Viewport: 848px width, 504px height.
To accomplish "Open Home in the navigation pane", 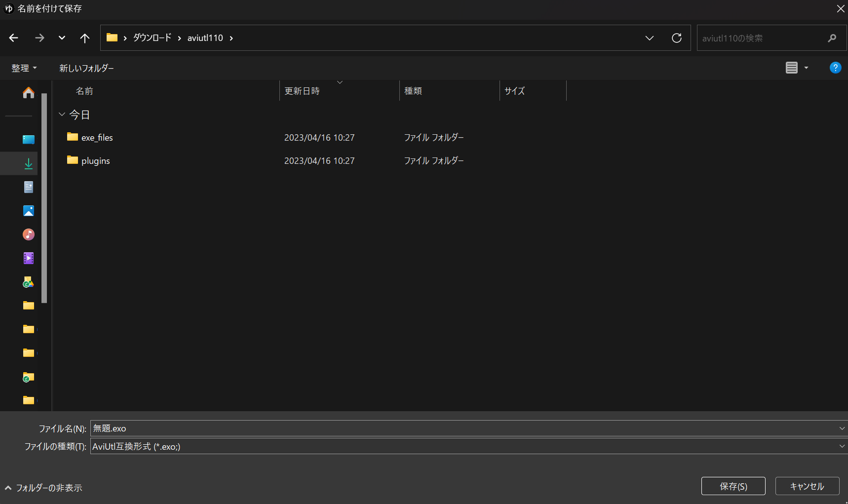I will pos(28,92).
